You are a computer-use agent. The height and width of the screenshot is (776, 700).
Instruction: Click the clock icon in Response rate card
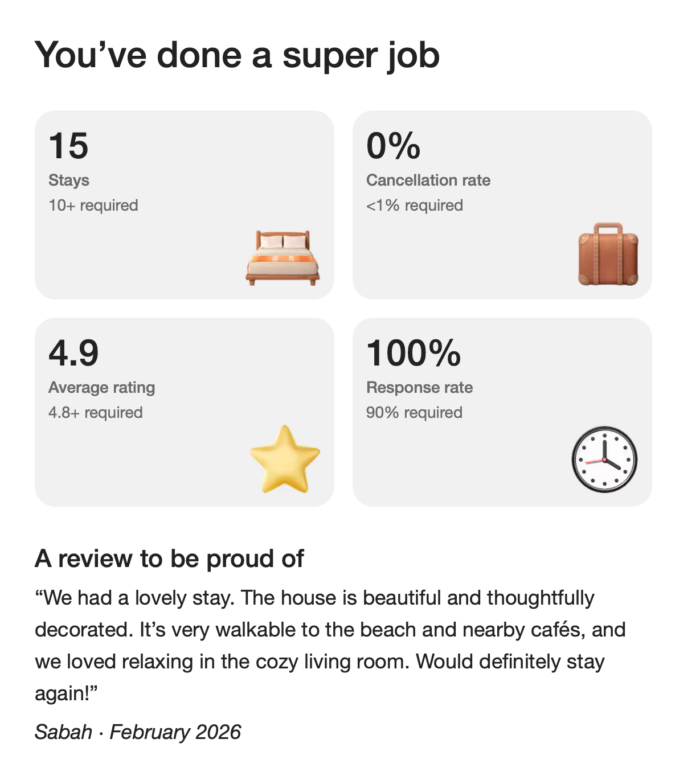pyautogui.click(x=604, y=459)
